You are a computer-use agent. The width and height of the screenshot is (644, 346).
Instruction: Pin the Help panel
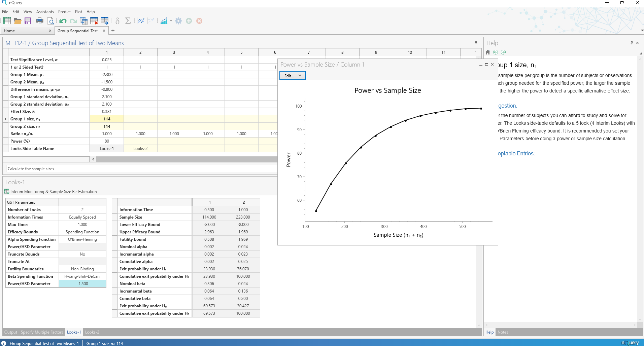pyautogui.click(x=631, y=43)
